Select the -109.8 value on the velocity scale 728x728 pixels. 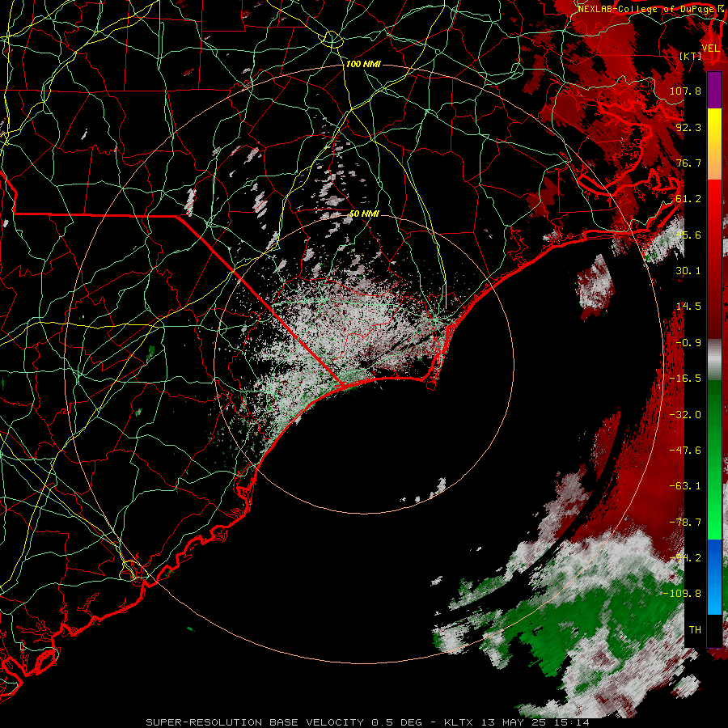click(x=682, y=594)
